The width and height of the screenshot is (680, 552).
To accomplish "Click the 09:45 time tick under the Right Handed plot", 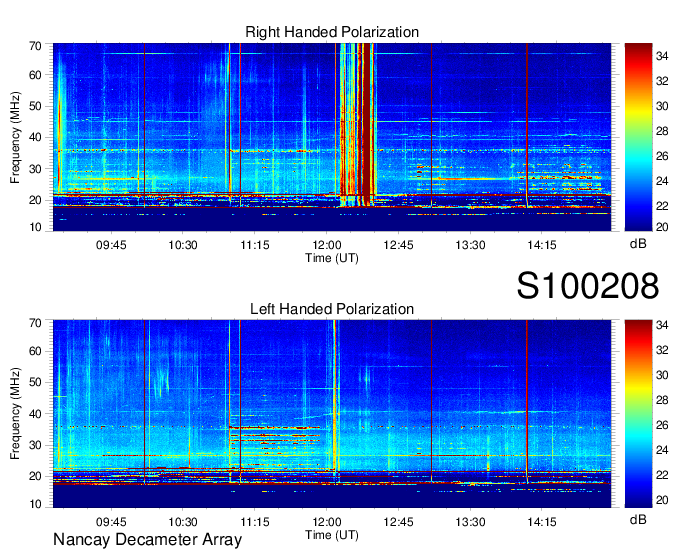I will click(x=111, y=245).
